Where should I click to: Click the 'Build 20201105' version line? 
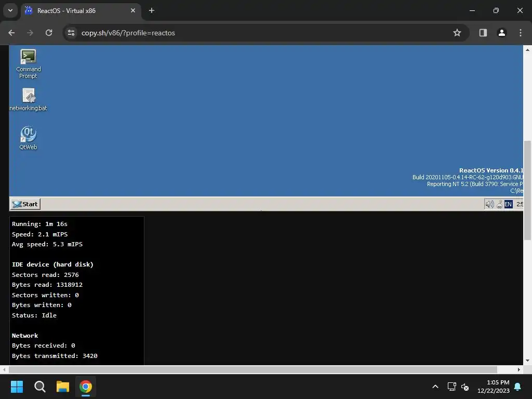tap(468, 177)
